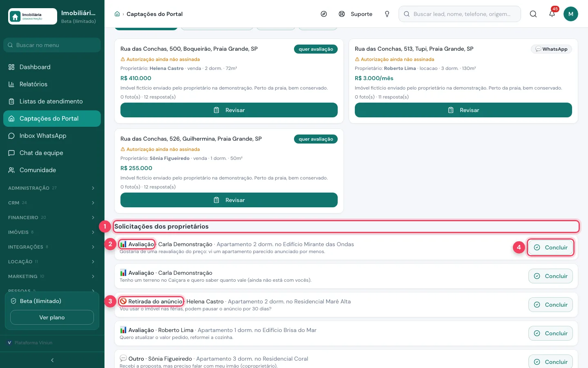Viewport: 588px width, 368px height.
Task: Click the Listas de atendimento clipboard icon
Action: tap(11, 101)
